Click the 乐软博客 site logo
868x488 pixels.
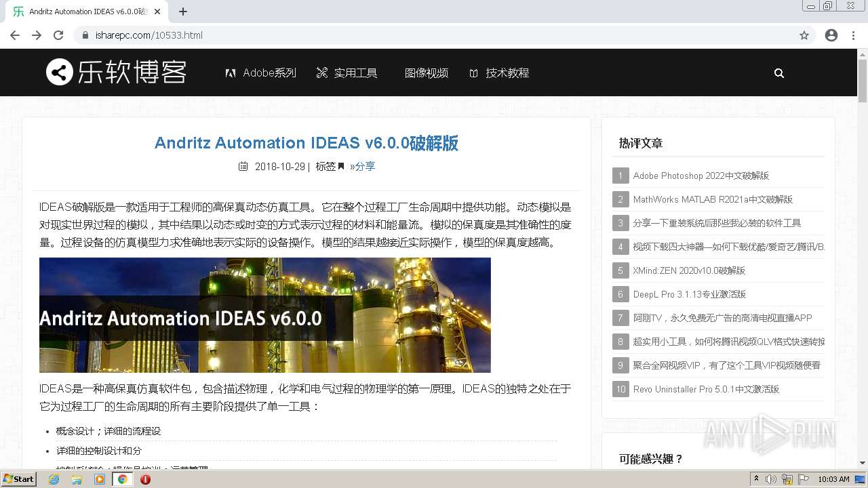pos(116,72)
